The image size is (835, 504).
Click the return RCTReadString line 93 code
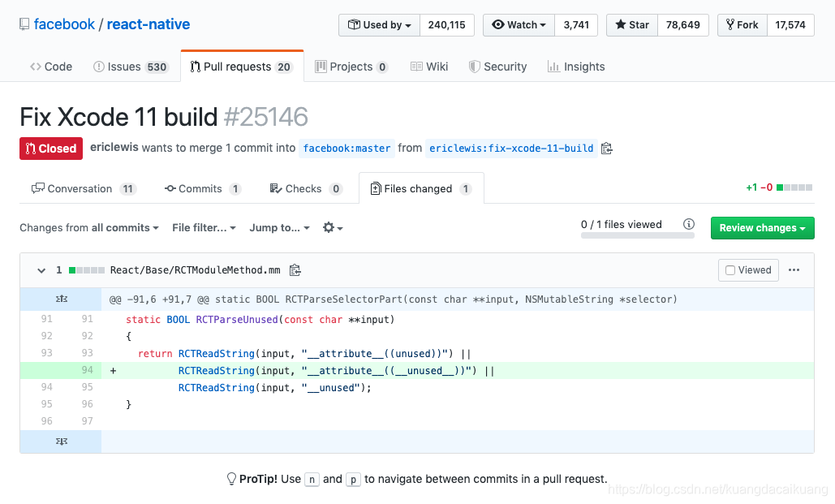click(x=304, y=354)
